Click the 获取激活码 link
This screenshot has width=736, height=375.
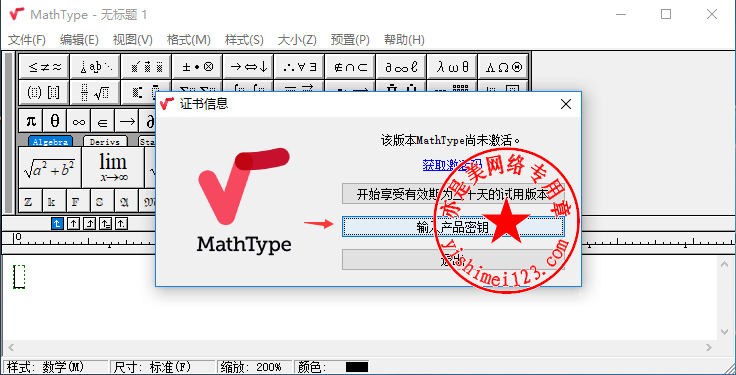pyautogui.click(x=452, y=165)
